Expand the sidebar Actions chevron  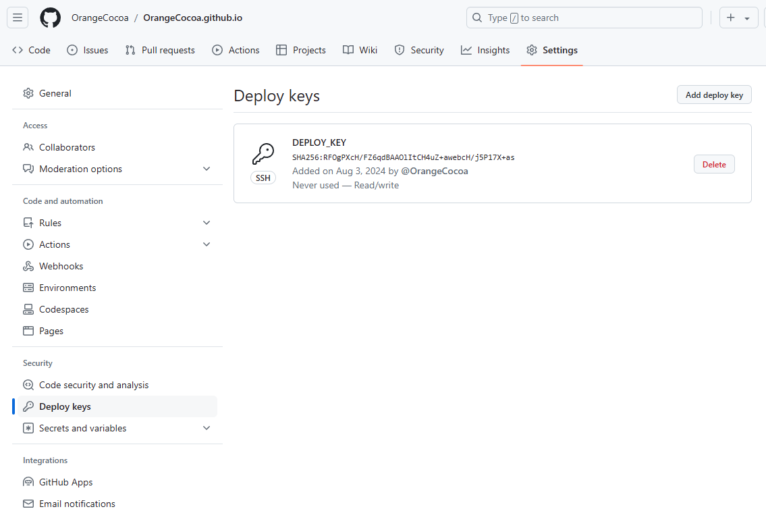[x=207, y=244]
